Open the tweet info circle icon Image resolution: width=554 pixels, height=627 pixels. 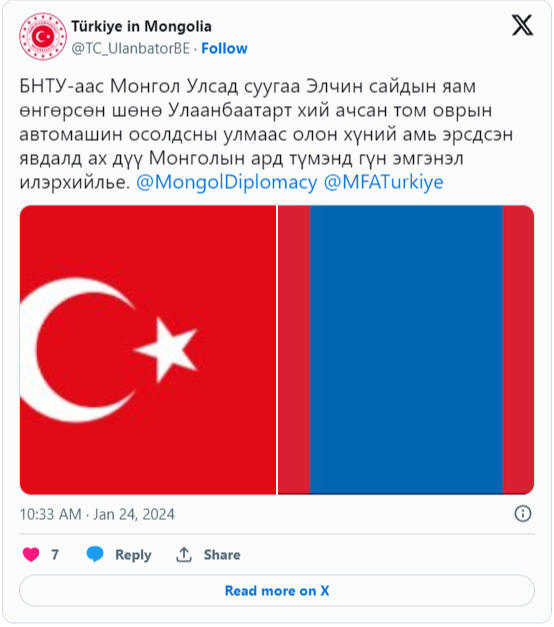523,513
